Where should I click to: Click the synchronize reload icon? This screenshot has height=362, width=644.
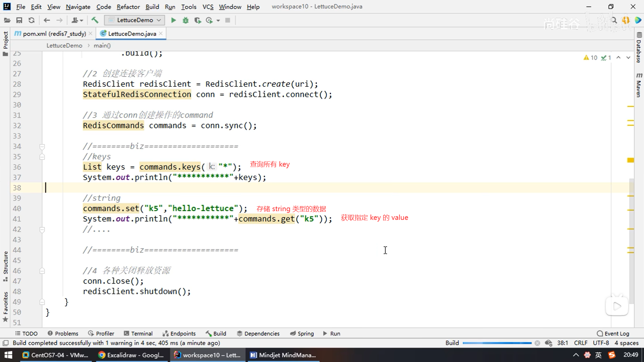click(x=32, y=20)
